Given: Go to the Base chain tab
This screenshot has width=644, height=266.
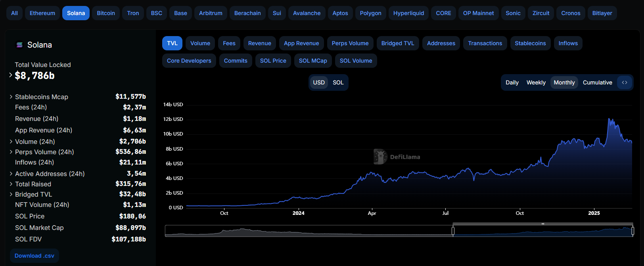Looking at the screenshot, I should pos(180,13).
